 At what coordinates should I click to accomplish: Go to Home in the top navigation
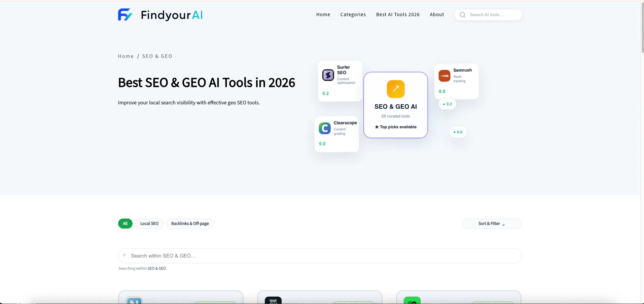pyautogui.click(x=323, y=14)
